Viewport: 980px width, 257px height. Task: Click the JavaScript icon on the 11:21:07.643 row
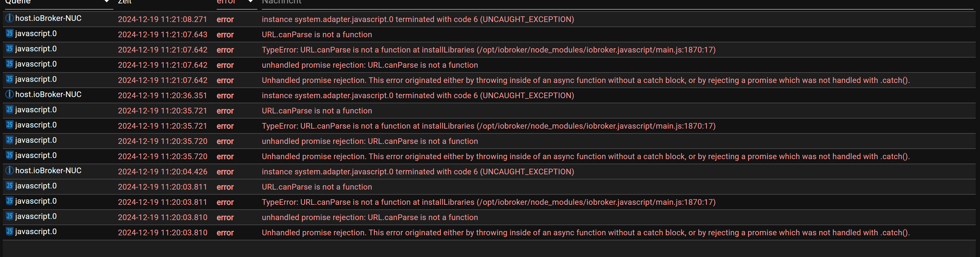click(x=10, y=34)
